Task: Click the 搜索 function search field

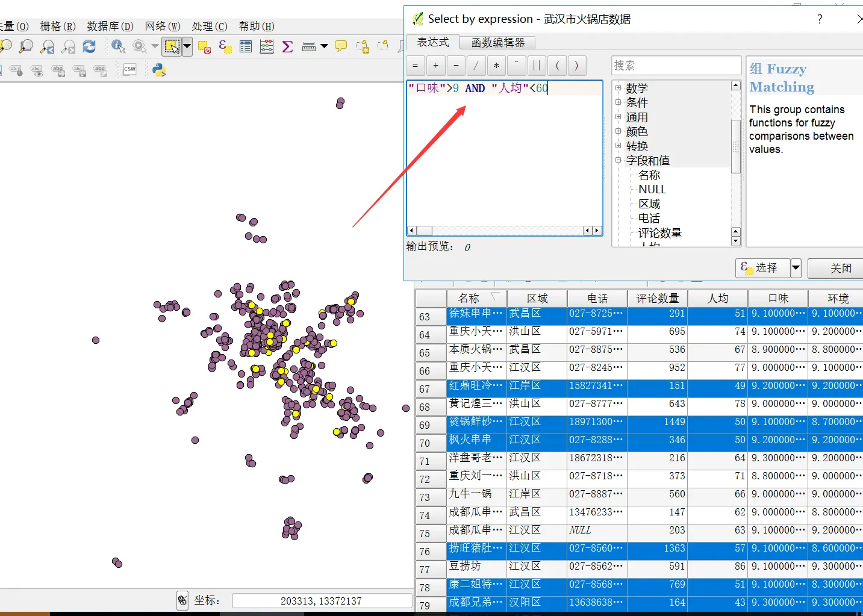Action: (x=676, y=66)
